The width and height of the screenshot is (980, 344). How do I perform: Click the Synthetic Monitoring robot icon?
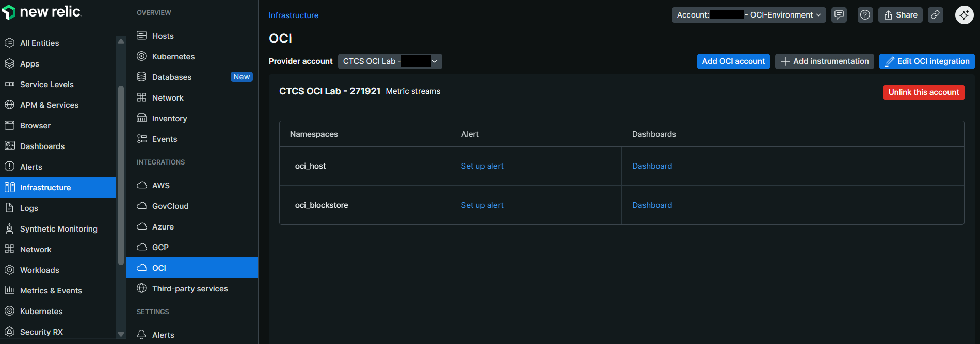(9, 228)
